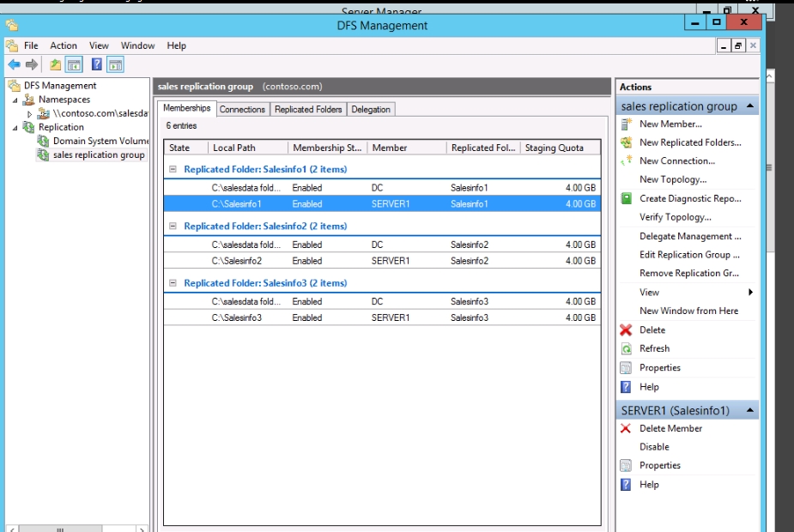The width and height of the screenshot is (794, 532).
Task: Toggle the Show/Hide Action Pane toolbar button
Action: pyautogui.click(x=116, y=65)
